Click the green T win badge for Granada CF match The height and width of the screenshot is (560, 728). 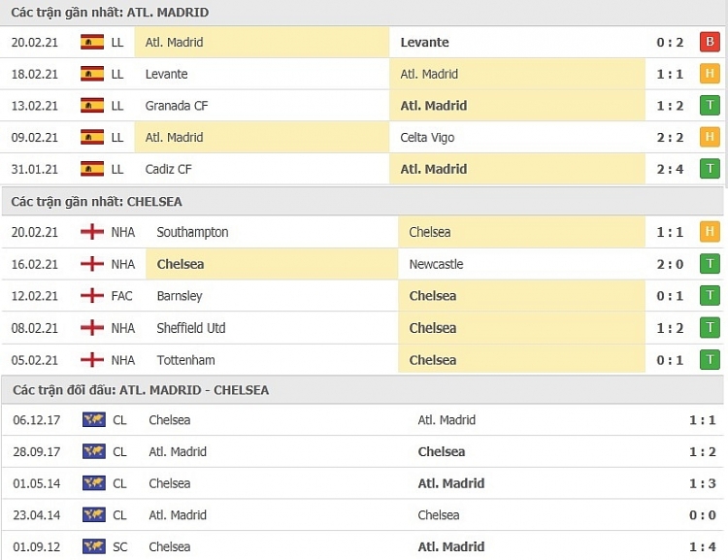[x=710, y=106]
